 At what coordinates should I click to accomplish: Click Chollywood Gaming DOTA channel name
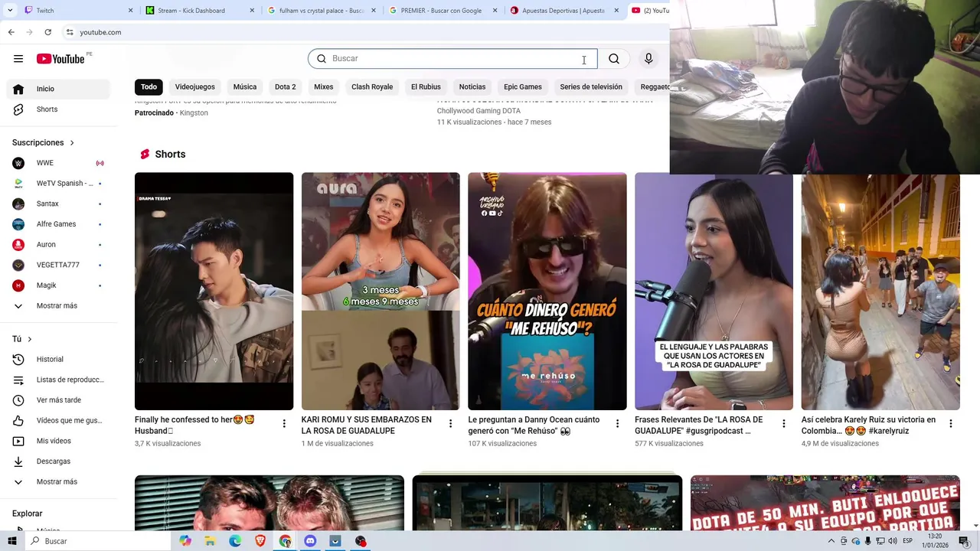pyautogui.click(x=479, y=111)
